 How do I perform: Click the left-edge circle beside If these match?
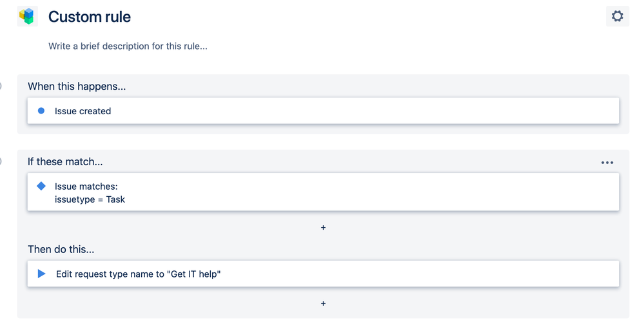(1, 161)
